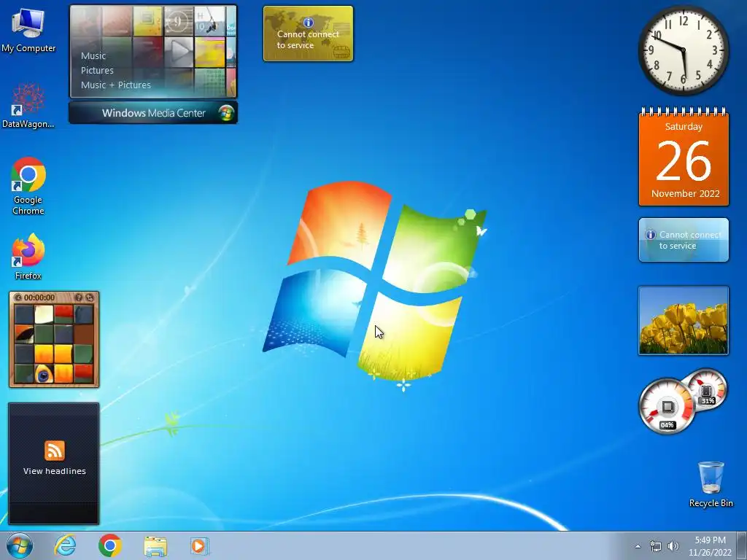Launch Internet Explorer from the taskbar
The width and height of the screenshot is (747, 560).
[65, 545]
